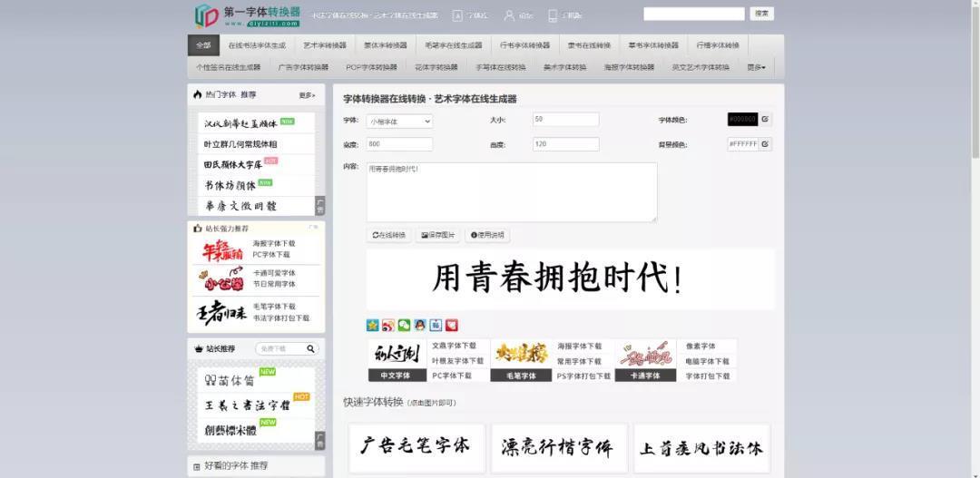
Task: Share via the QQ penguin icon
Action: [x=420, y=325]
